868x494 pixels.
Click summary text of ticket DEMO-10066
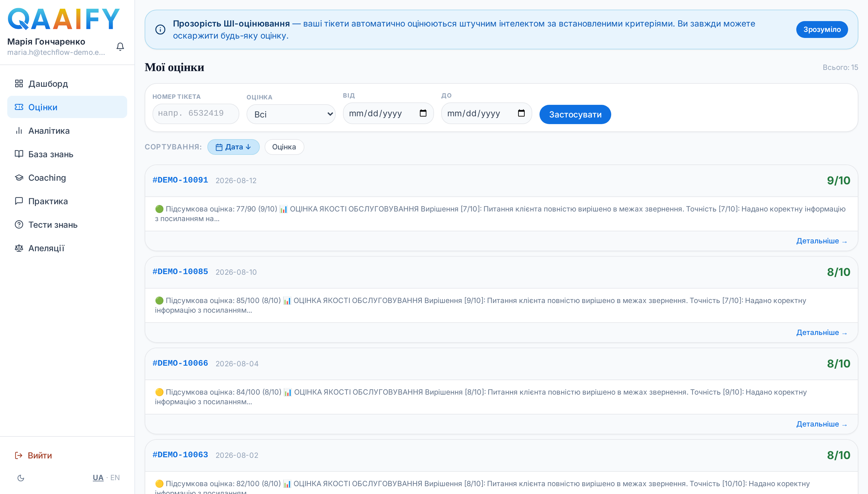[481, 397]
